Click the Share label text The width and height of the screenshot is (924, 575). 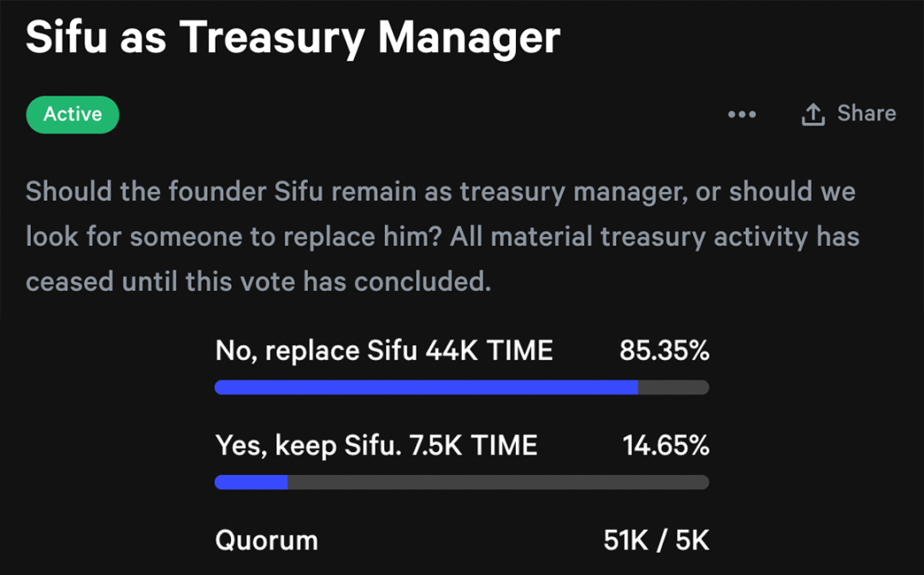pos(866,113)
